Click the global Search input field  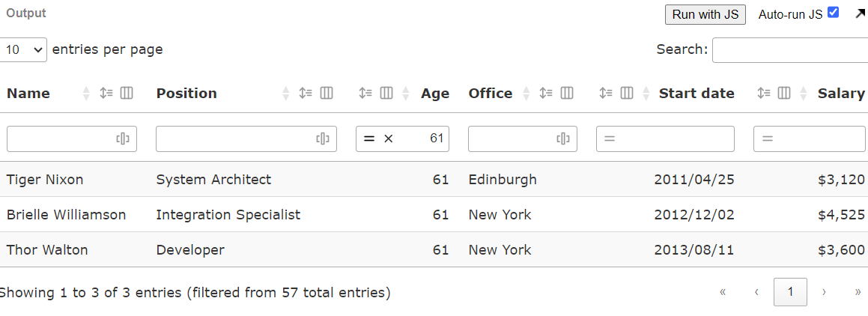tap(789, 50)
